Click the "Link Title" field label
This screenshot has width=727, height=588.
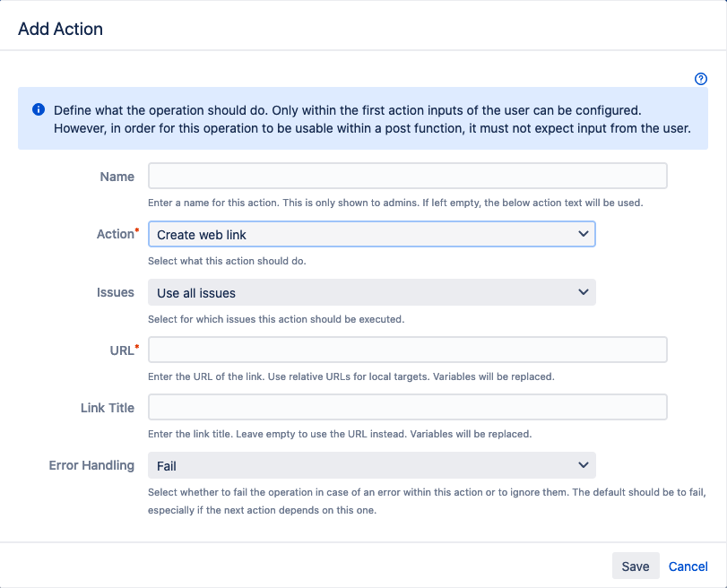pyautogui.click(x=108, y=408)
